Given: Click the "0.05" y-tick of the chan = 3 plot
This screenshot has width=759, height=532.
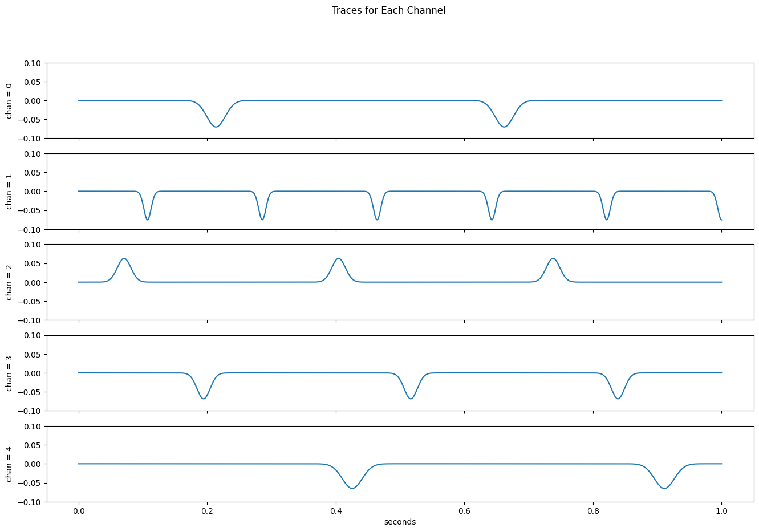Looking at the screenshot, I should pos(34,354).
